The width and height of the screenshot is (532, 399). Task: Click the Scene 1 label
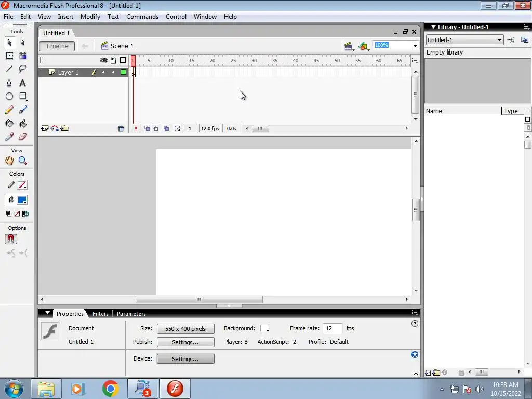click(x=122, y=46)
